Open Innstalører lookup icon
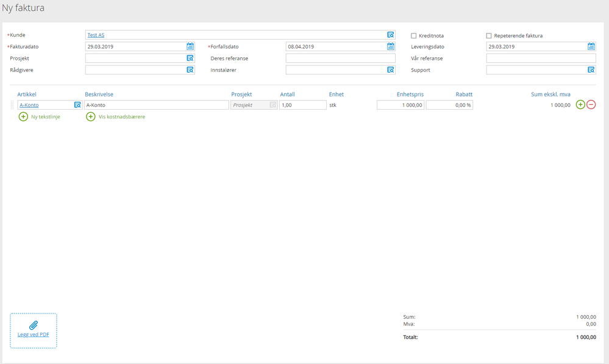609x364 pixels. [x=390, y=70]
